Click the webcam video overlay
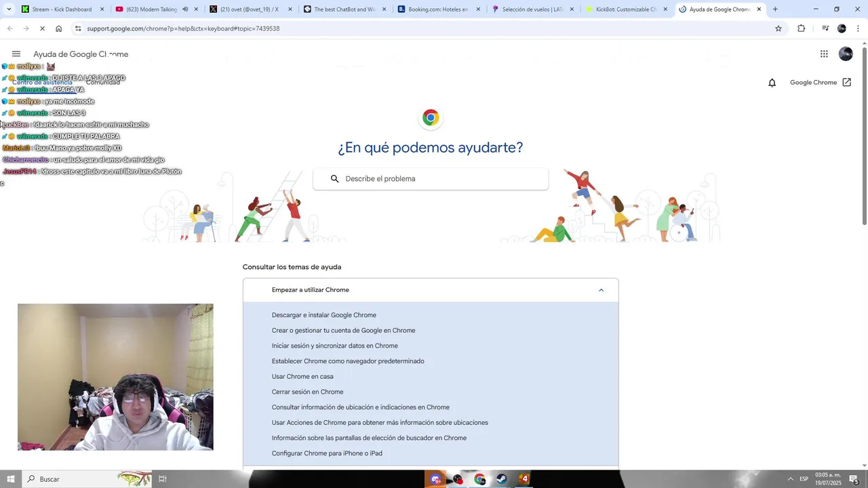The height and width of the screenshot is (488, 868). pos(115,377)
